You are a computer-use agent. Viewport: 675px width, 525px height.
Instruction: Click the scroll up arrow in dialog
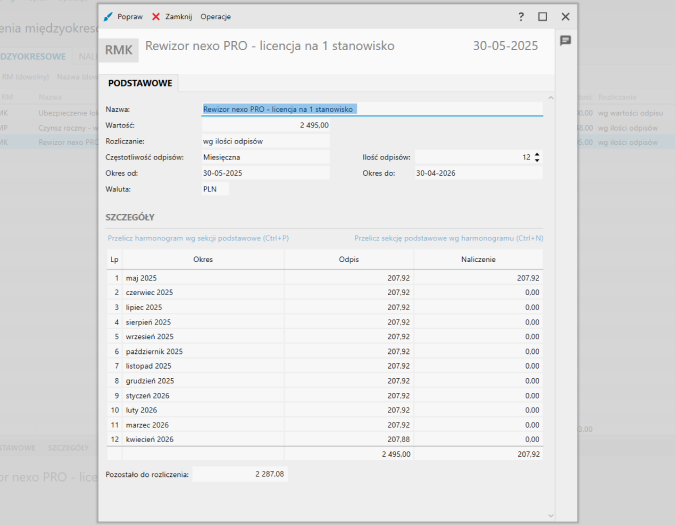(x=551, y=98)
